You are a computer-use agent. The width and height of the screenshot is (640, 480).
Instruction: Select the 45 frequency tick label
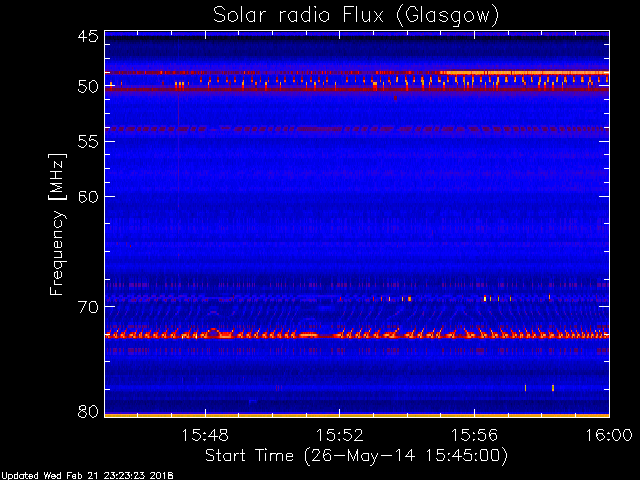pos(88,36)
